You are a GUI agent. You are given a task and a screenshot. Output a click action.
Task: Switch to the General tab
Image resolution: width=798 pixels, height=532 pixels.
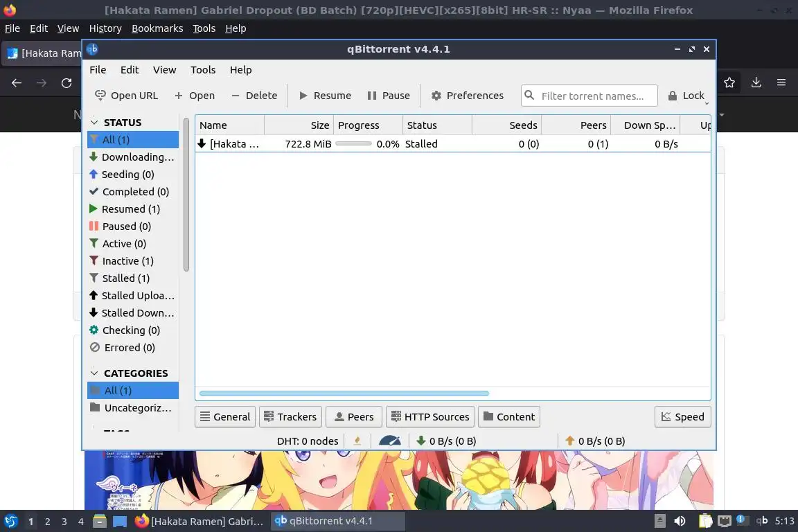[x=225, y=417]
